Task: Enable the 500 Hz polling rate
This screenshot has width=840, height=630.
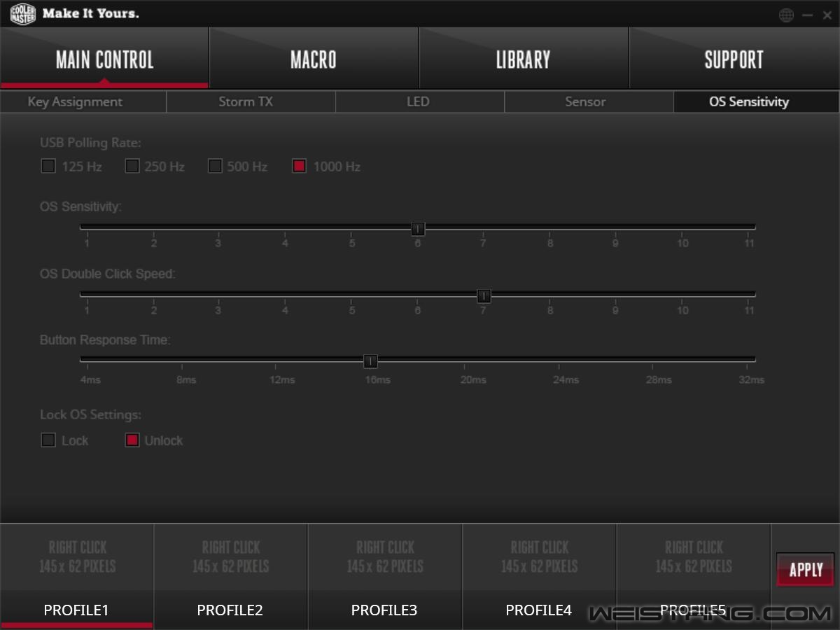Action: tap(216, 166)
